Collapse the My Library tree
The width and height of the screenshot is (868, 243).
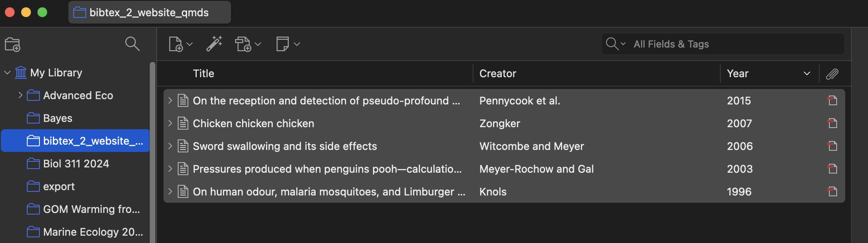point(7,73)
